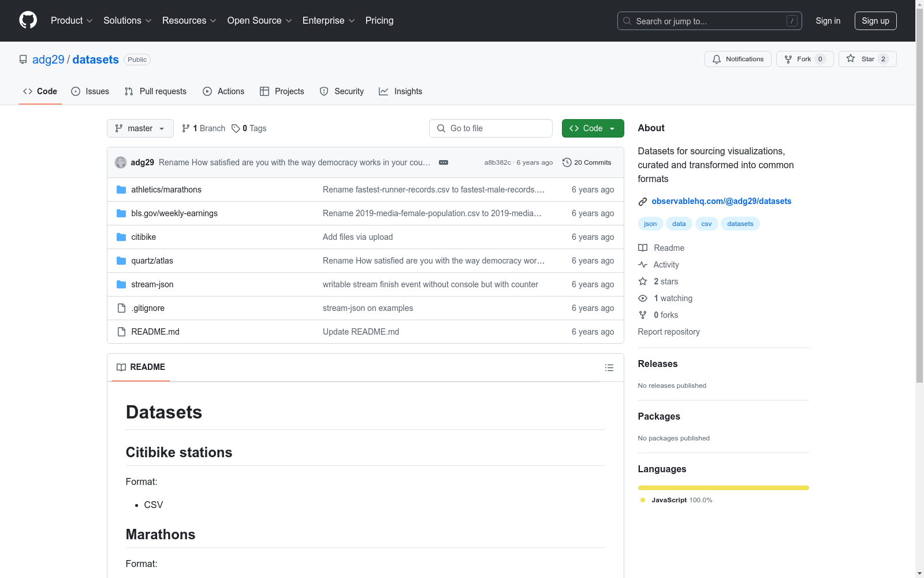Fork the repository
The height and width of the screenshot is (578, 924).
click(805, 59)
